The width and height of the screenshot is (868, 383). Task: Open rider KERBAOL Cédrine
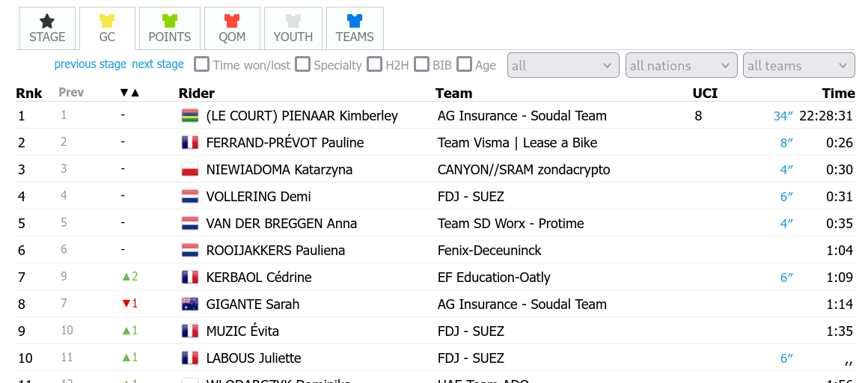click(x=258, y=278)
